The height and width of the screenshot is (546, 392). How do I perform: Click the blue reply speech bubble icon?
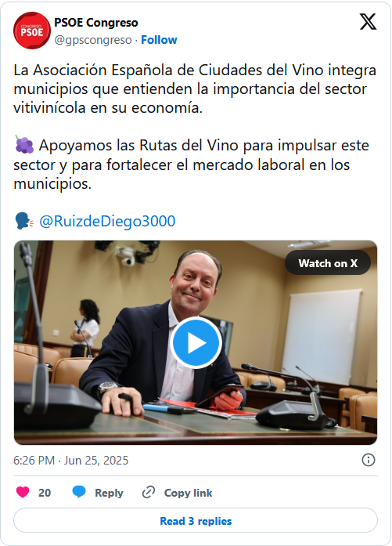pos(79,493)
